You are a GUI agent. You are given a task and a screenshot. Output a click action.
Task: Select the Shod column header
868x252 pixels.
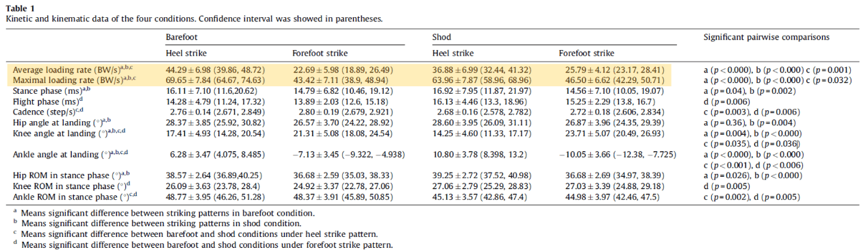pos(442,36)
